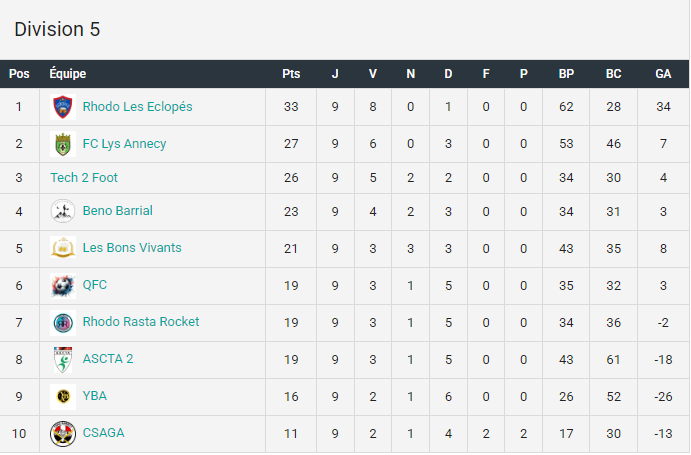Open the Tech 2 Foot team link
The width and height of the screenshot is (691, 455).
[84, 177]
